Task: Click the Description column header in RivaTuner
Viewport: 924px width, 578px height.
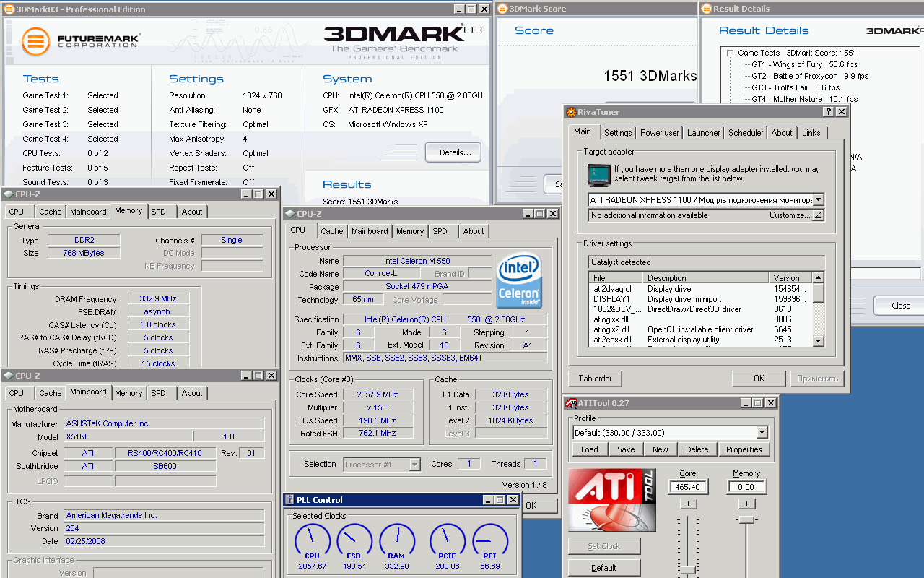Action: tap(707, 277)
